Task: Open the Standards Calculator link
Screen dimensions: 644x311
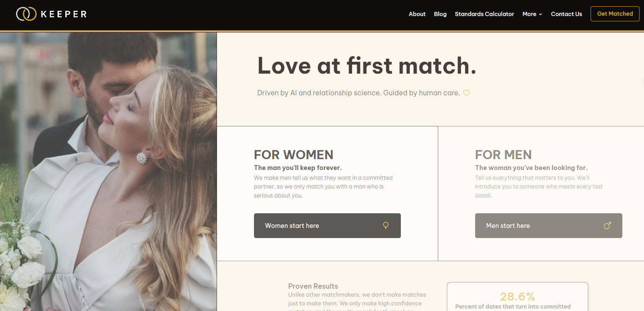Action: coord(484,14)
